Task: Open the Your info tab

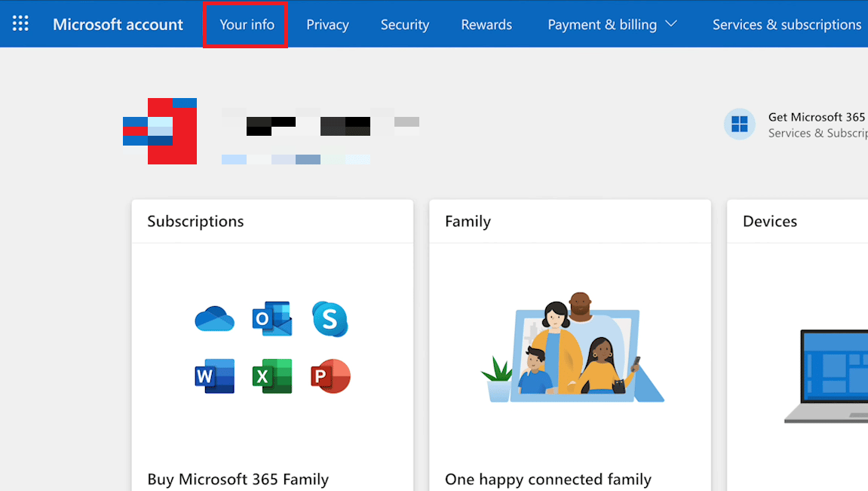Action: (247, 25)
